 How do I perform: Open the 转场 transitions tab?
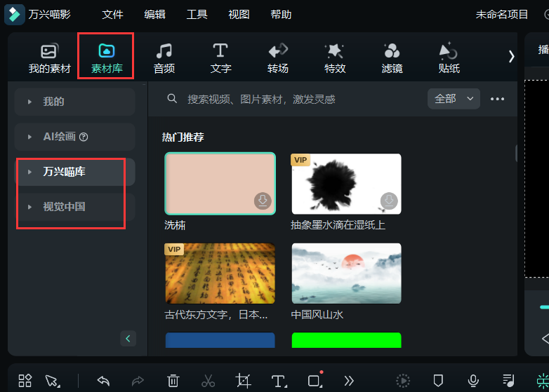click(278, 58)
